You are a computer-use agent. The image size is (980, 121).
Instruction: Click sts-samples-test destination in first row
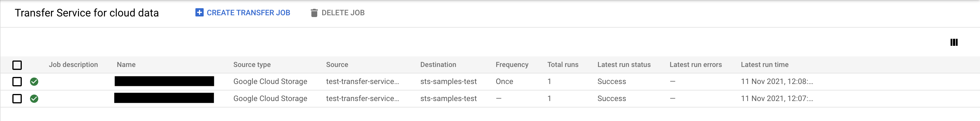pos(448,82)
